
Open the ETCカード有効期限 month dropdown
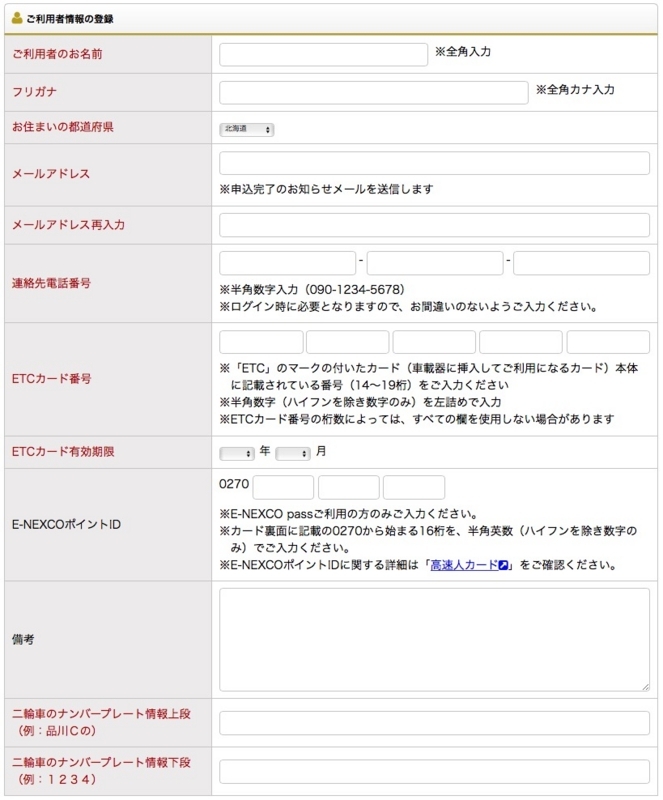pos(293,453)
